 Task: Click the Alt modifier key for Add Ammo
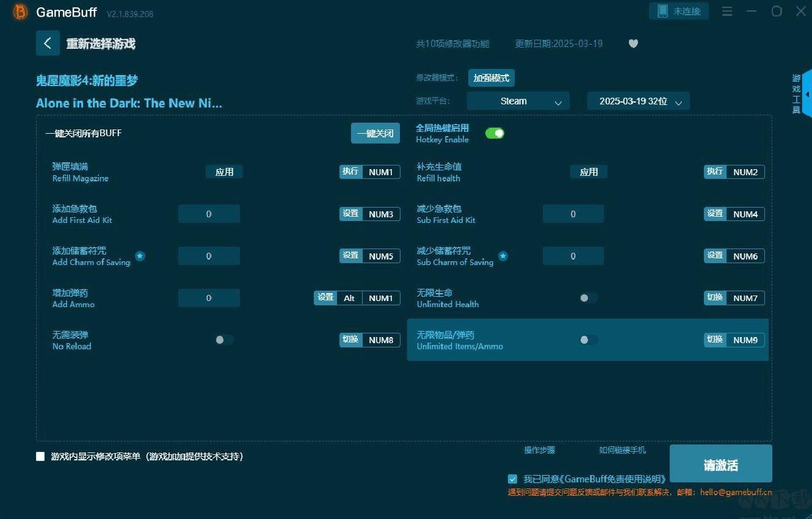coord(349,298)
